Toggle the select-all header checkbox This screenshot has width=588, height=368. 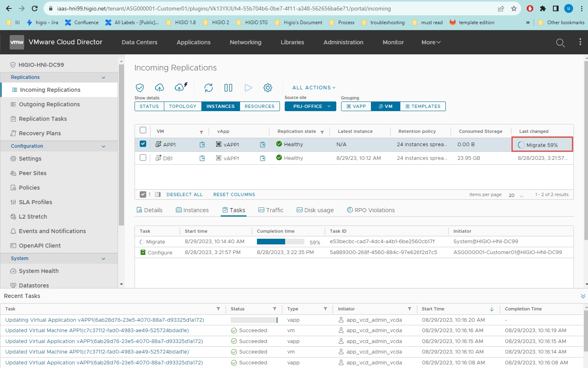pos(143,130)
